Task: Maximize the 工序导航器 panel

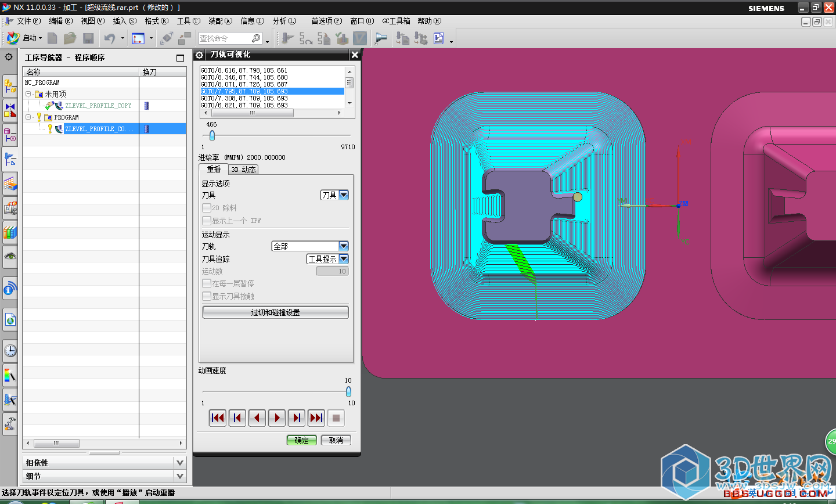Action: (x=180, y=57)
